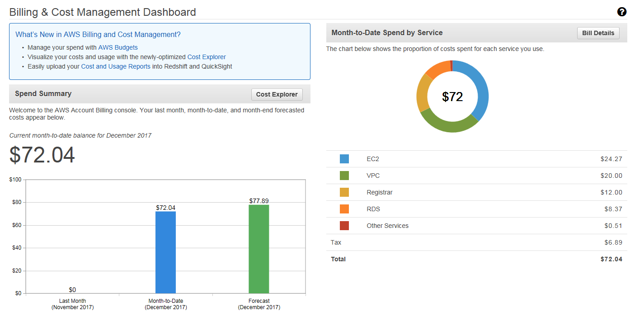
Task: Click the $60 y-axis label
Action: point(17,225)
